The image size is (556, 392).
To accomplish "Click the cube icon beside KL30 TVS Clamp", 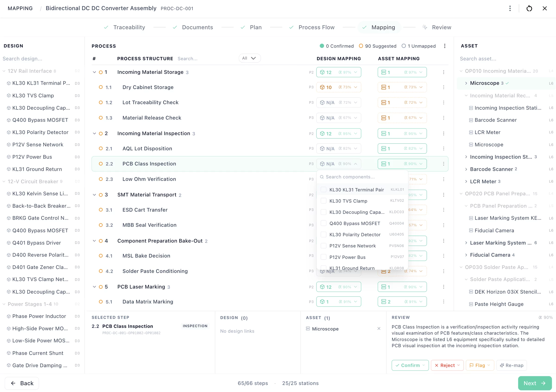I will pyautogui.click(x=9, y=96).
